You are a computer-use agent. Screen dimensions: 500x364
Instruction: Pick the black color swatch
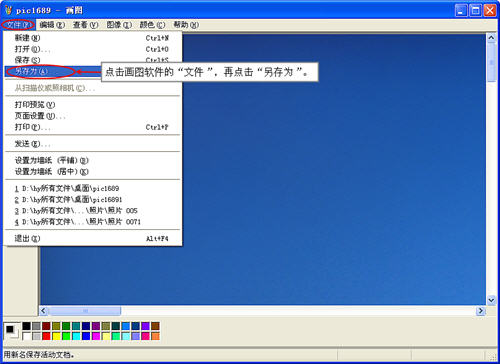pos(27,326)
